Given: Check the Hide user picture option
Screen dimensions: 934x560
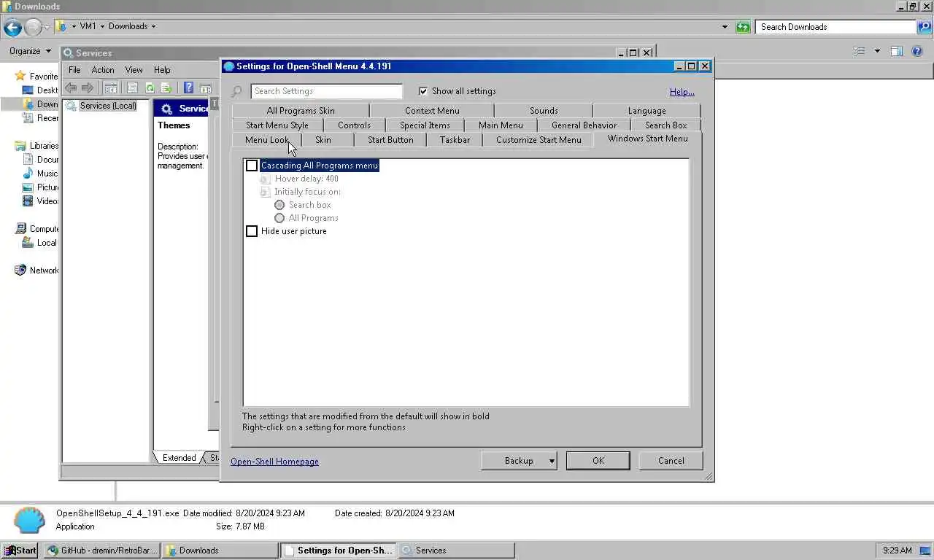Looking at the screenshot, I should click(x=252, y=231).
